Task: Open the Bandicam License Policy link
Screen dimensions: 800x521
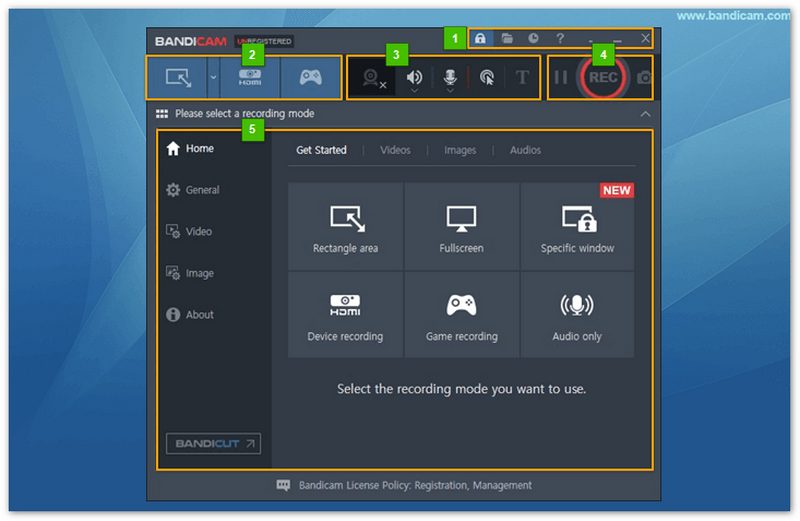Action: 415,485
